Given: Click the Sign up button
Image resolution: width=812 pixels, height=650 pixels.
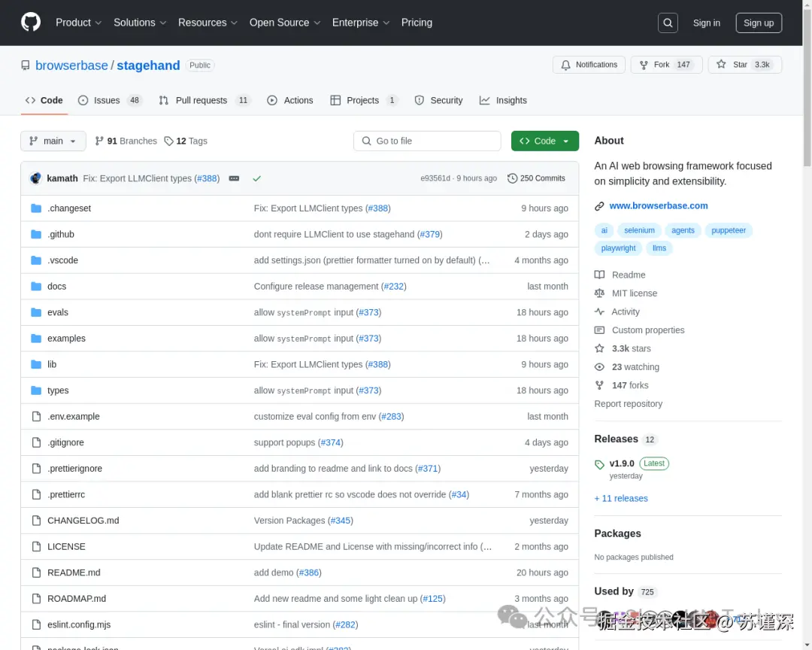Looking at the screenshot, I should coord(759,23).
